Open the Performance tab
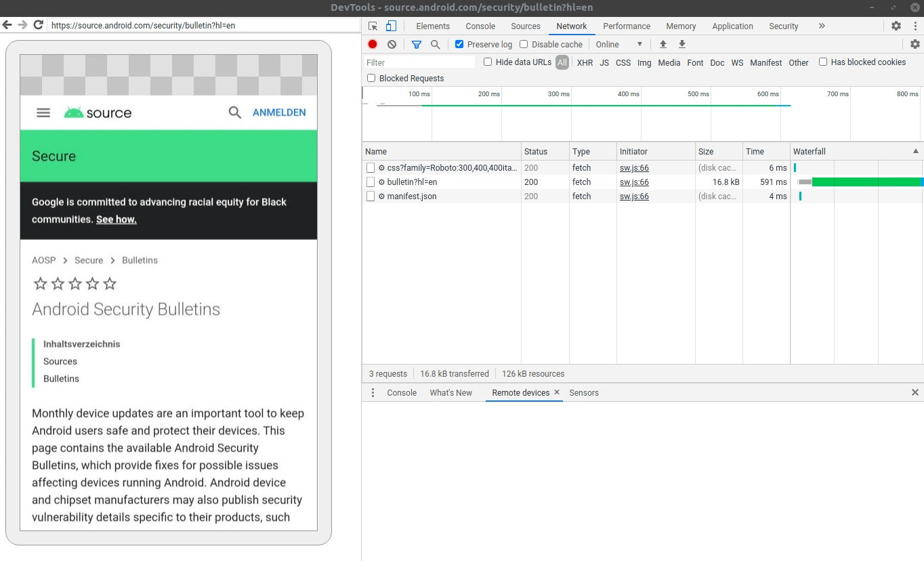The image size is (924, 561). point(627,26)
